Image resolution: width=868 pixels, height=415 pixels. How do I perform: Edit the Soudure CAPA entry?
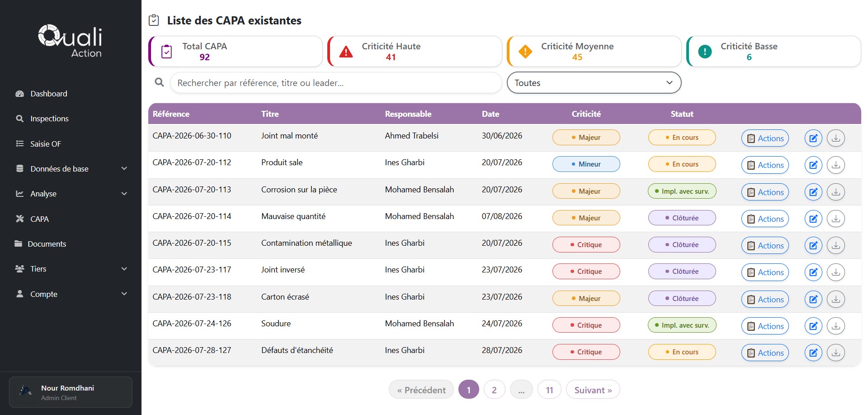pyautogui.click(x=813, y=326)
